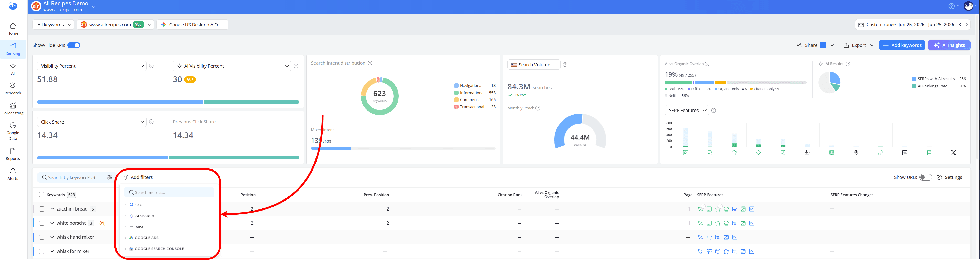Click the X (Twitter) SERP feature icon

coord(953,153)
